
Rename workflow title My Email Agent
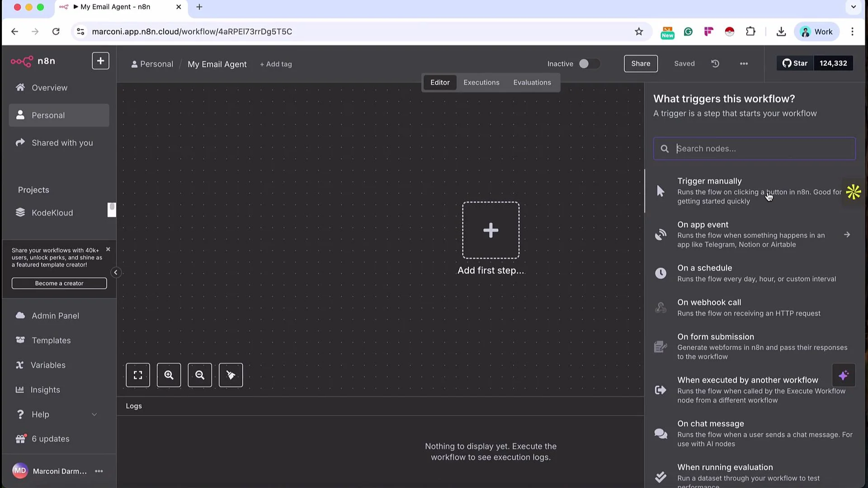point(217,64)
